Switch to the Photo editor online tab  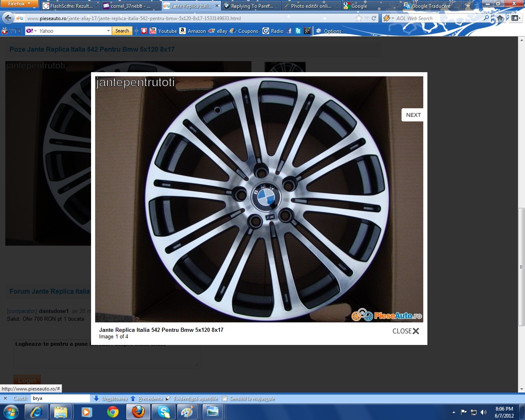pos(311,6)
